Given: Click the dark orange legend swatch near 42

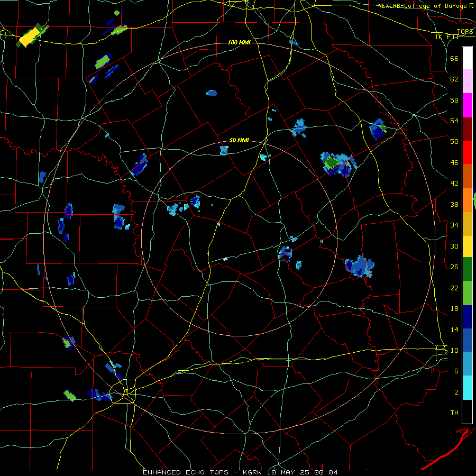Looking at the screenshot, I should point(467,176).
